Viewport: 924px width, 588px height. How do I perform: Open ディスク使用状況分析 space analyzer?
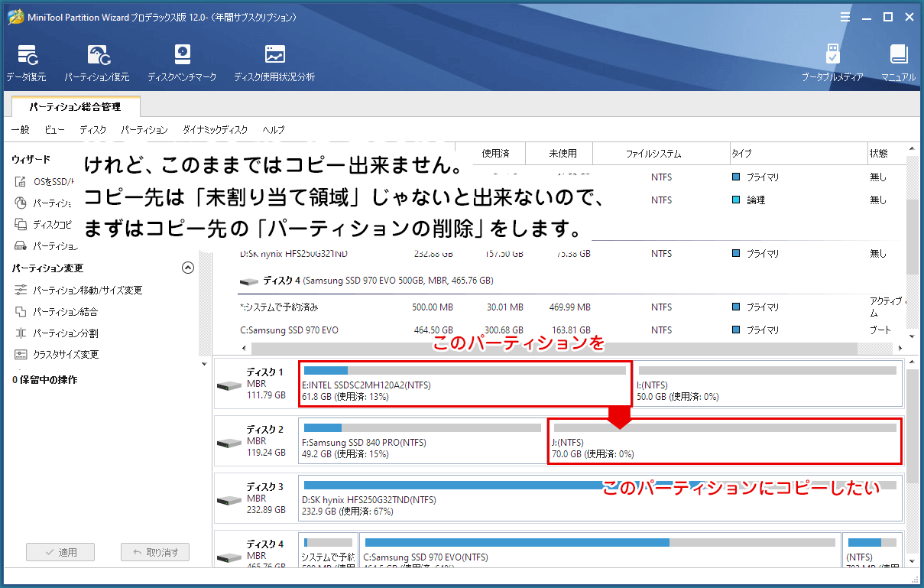274,63
